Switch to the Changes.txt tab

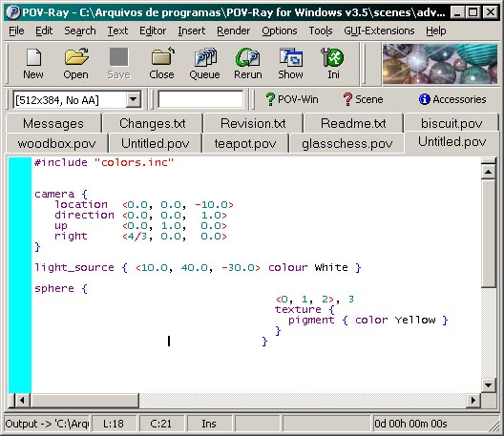coord(153,123)
